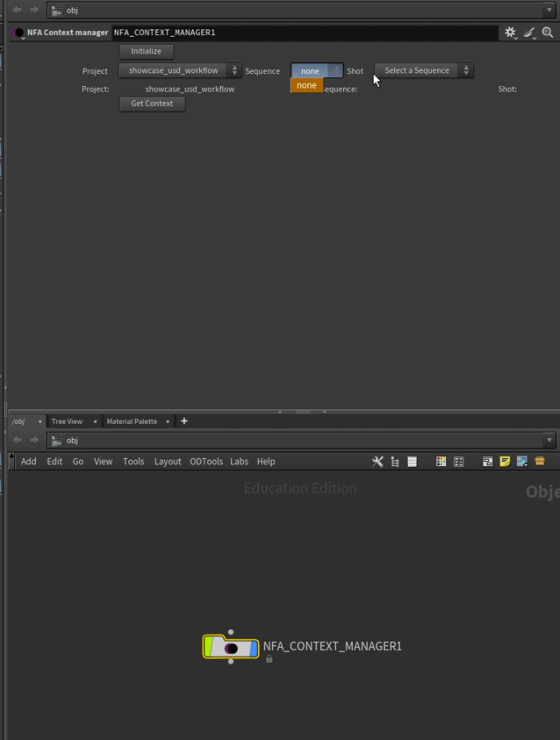Open the ODTools menu
This screenshot has width=560, height=740.
coord(206,461)
